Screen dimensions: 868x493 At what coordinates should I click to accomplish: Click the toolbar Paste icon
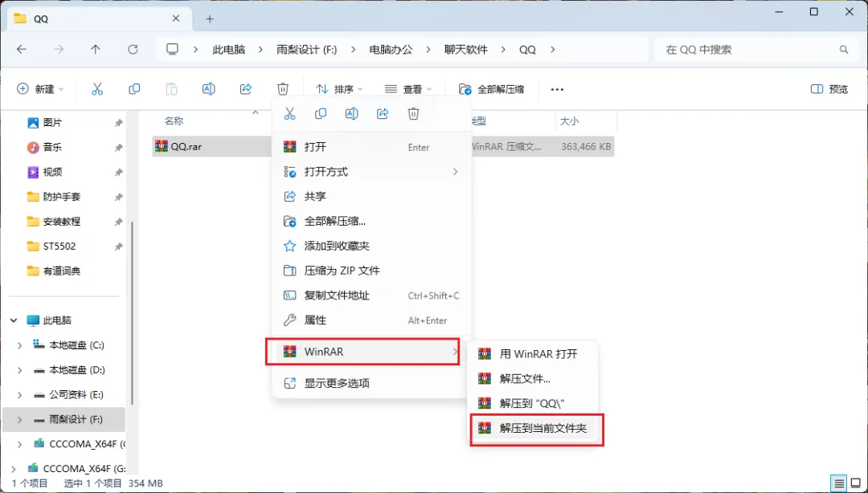pyautogui.click(x=172, y=89)
